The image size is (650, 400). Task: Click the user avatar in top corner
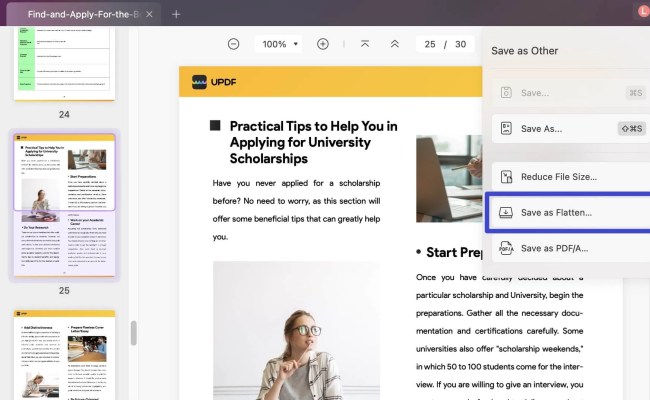(643, 12)
